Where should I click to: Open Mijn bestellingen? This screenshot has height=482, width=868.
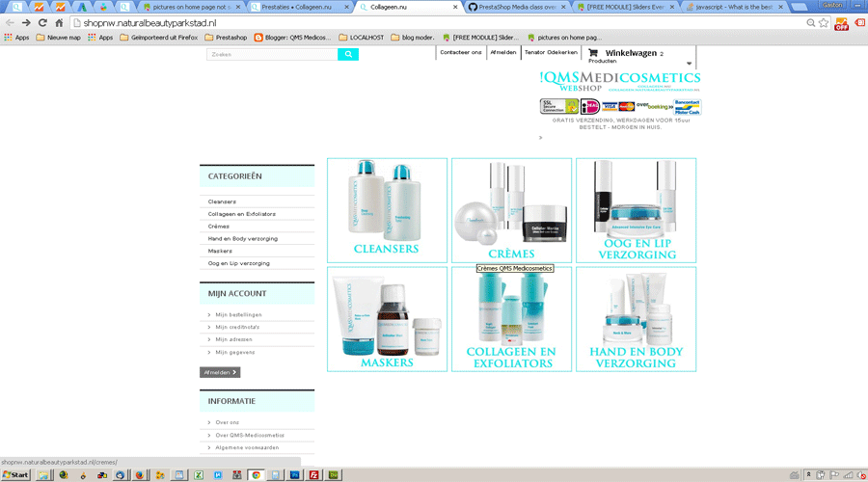coord(238,315)
